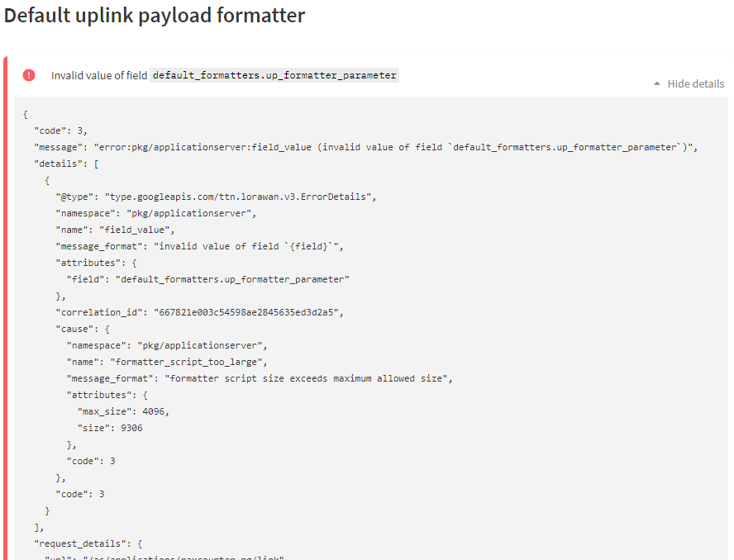Click the "@type" googleapis ErrorDetails line
This screenshot has height=560, width=734.
[x=216, y=197]
